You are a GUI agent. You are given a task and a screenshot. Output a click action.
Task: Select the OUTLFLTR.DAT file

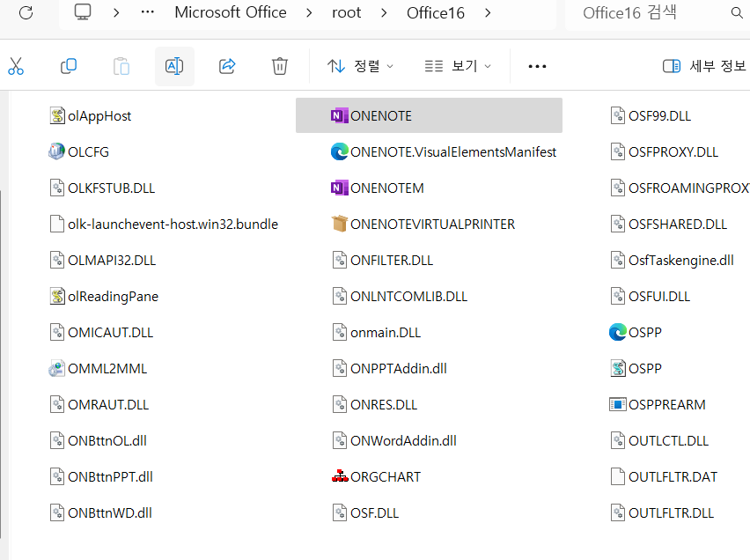(x=664, y=476)
